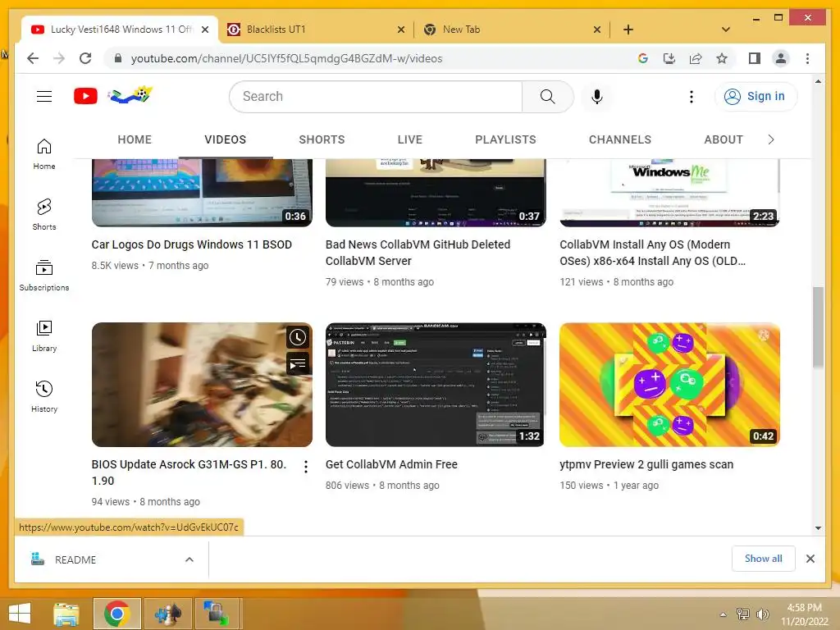View site information via the lock icon
The width and height of the screenshot is (840, 630).
118,58
